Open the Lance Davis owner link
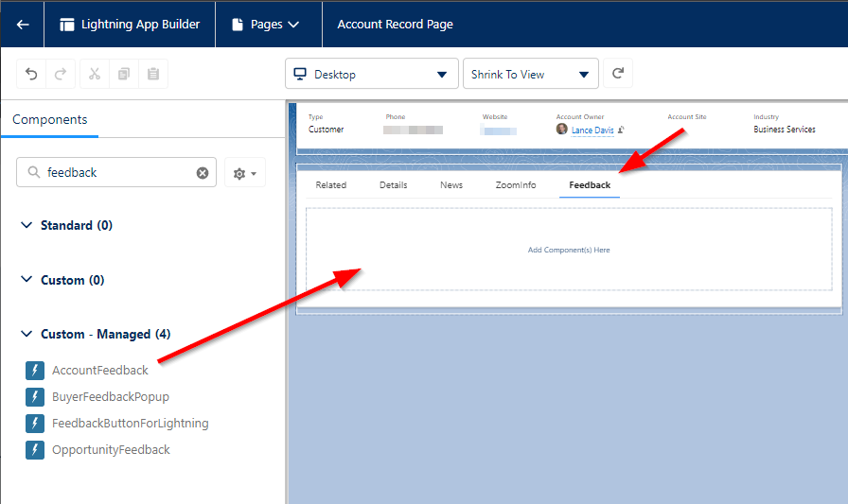Viewport: 848px width, 504px height. [x=592, y=130]
